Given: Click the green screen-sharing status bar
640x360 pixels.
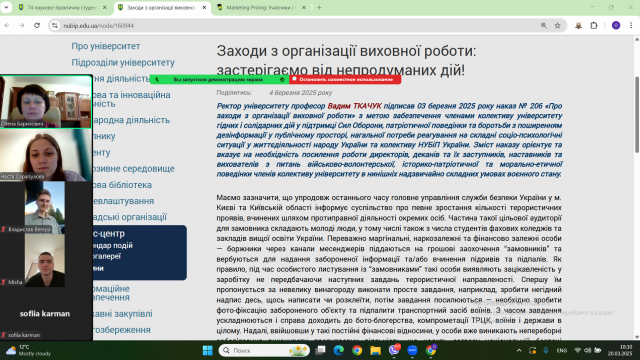Looking at the screenshot, I should point(219,79).
